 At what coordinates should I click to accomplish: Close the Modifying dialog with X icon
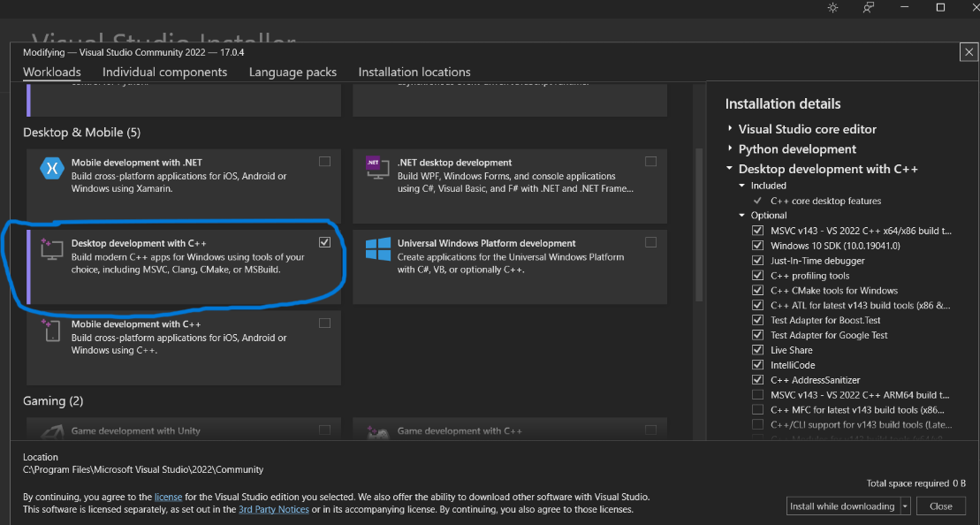969,53
